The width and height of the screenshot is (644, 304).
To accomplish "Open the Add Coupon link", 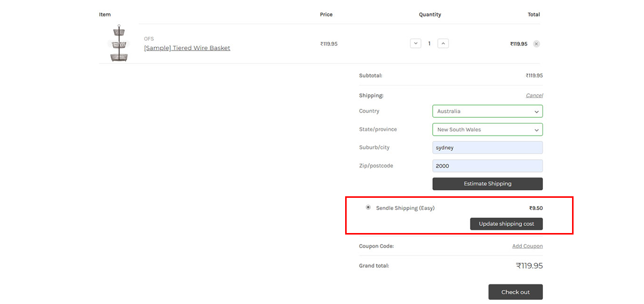I will click(x=527, y=246).
